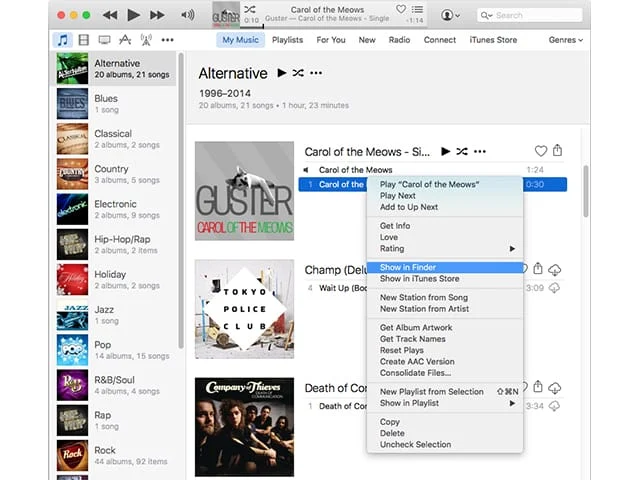Select the My Music tab
Viewport: 640px width, 480px height.
point(240,40)
